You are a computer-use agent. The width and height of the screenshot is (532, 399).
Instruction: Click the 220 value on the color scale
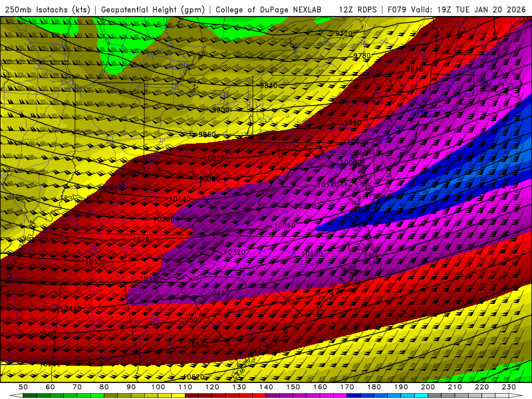[482, 387]
